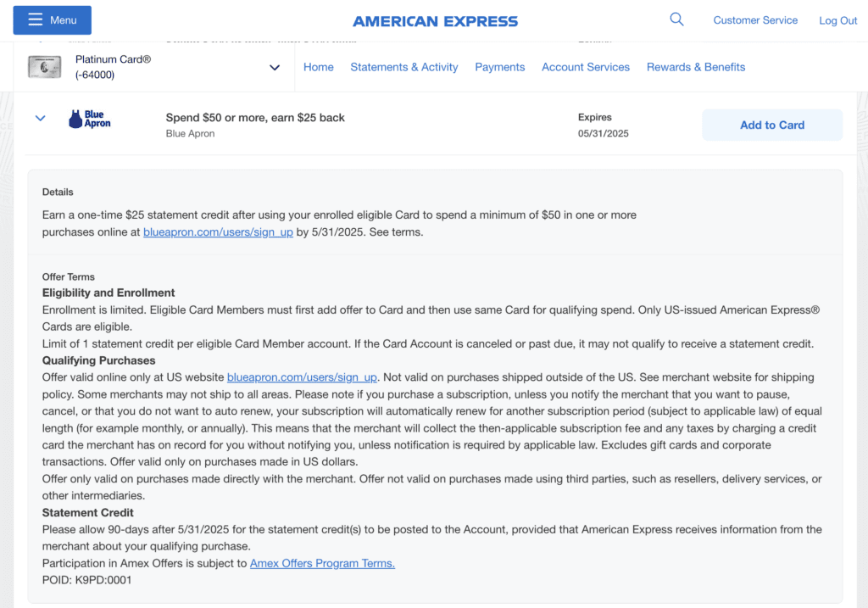Click the Add to Card button
The height and width of the screenshot is (608, 868).
(771, 125)
